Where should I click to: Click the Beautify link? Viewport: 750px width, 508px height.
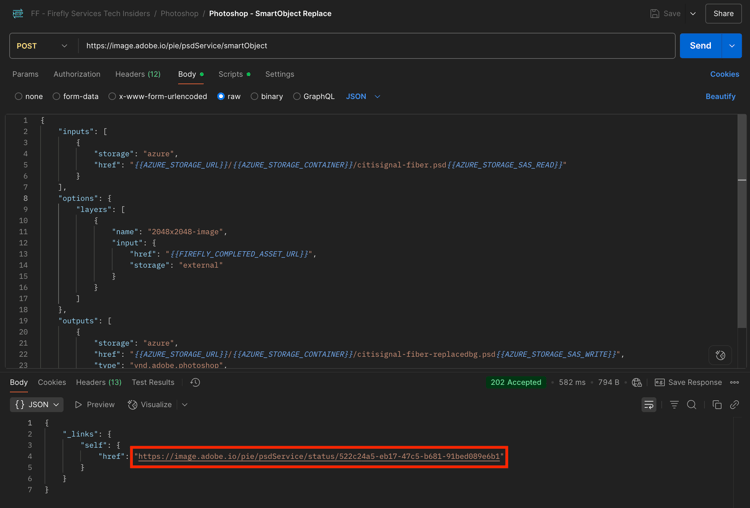tap(720, 96)
